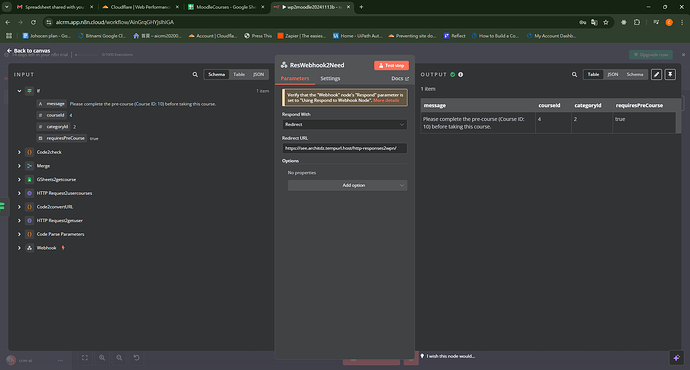Open the Respond With dropdown
The image size is (690, 370).
(x=344, y=125)
